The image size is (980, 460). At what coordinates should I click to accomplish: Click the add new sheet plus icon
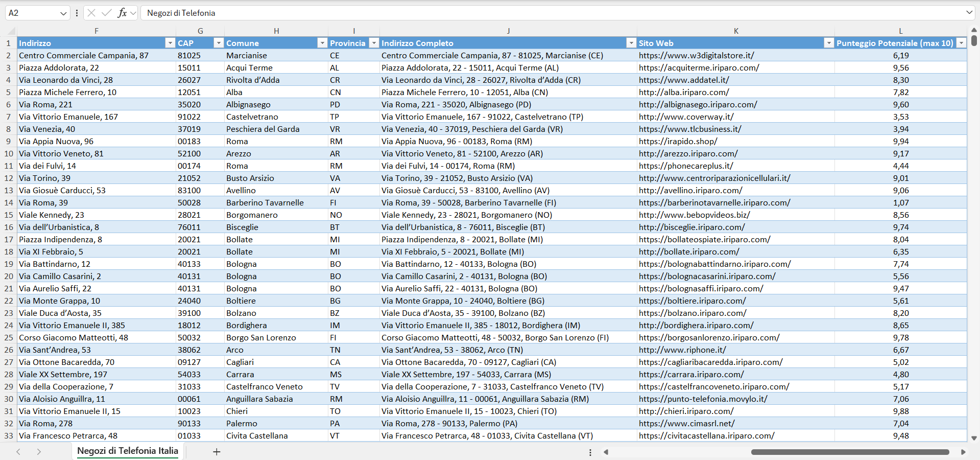[x=217, y=452]
